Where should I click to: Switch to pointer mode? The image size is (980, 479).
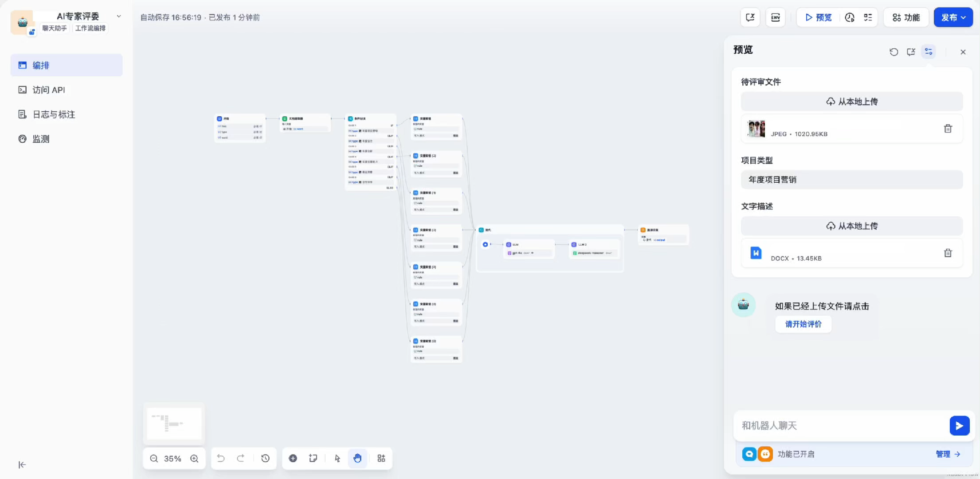(x=337, y=459)
